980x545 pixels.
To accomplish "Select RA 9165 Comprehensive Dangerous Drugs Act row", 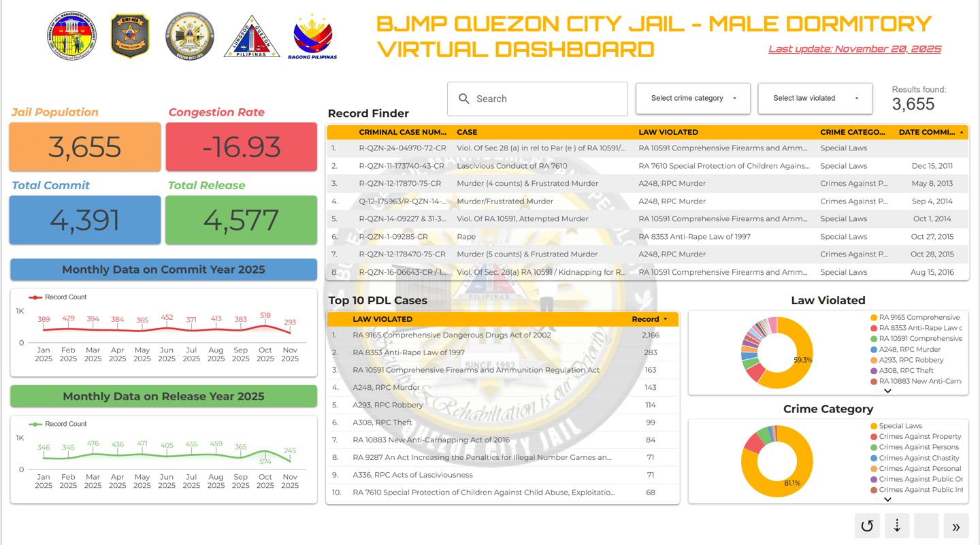I will [503, 335].
